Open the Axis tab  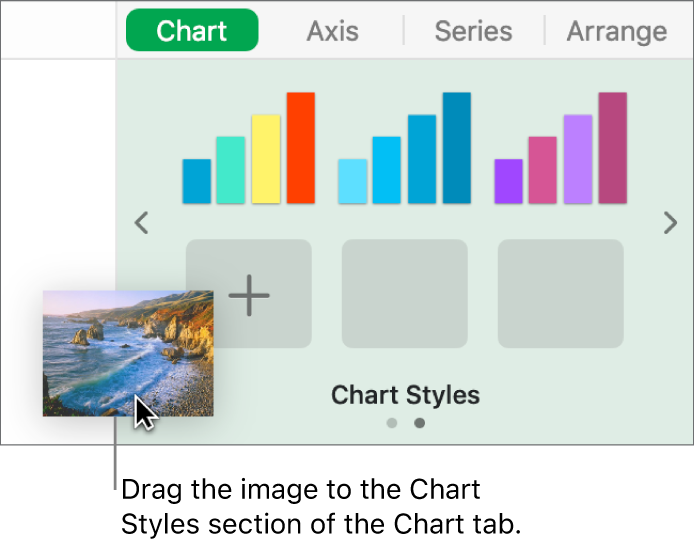tap(332, 31)
